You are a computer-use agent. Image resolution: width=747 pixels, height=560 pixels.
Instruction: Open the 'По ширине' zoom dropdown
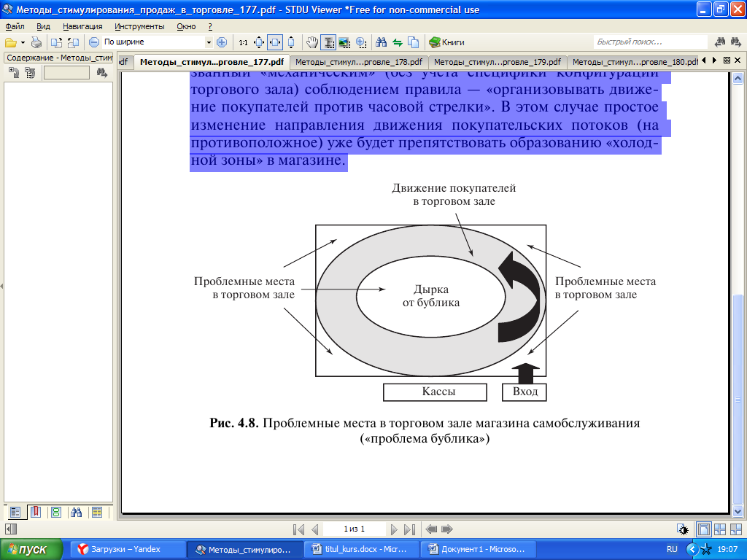tap(209, 42)
